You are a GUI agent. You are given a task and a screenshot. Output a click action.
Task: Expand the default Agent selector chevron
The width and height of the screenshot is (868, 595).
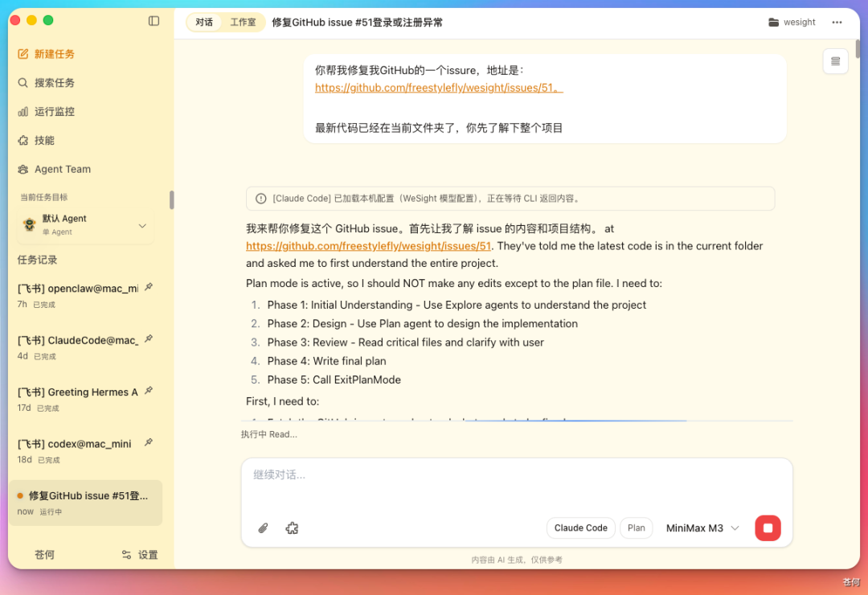coord(142,225)
